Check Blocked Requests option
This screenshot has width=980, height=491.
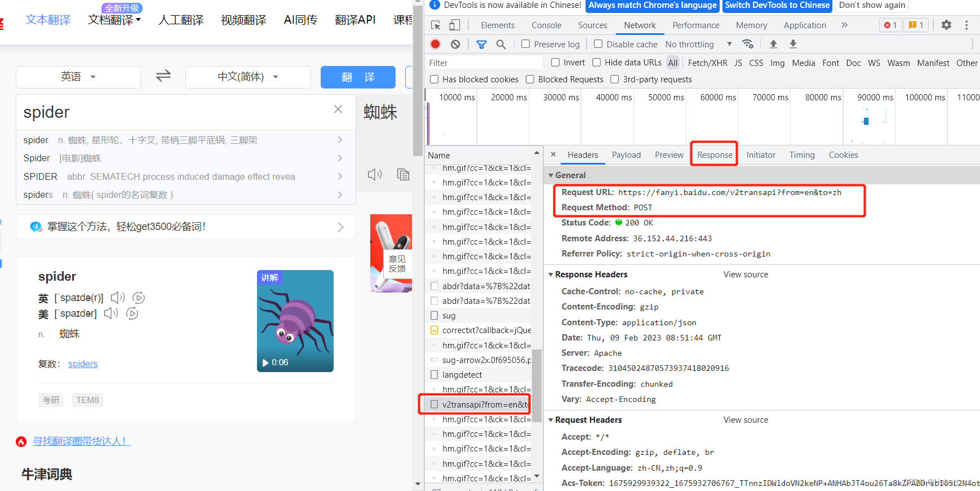pos(530,79)
